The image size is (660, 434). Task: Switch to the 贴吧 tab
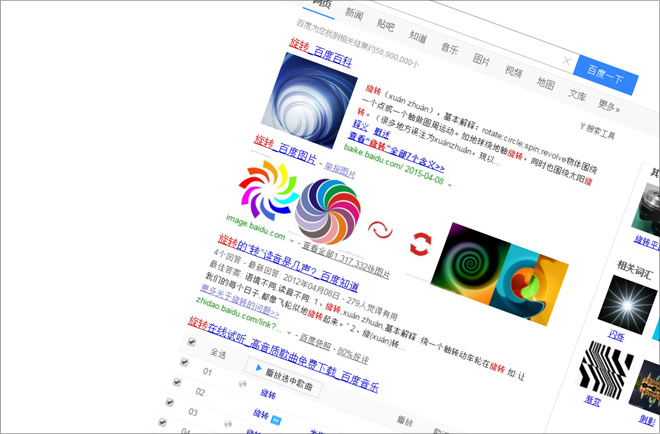click(386, 25)
